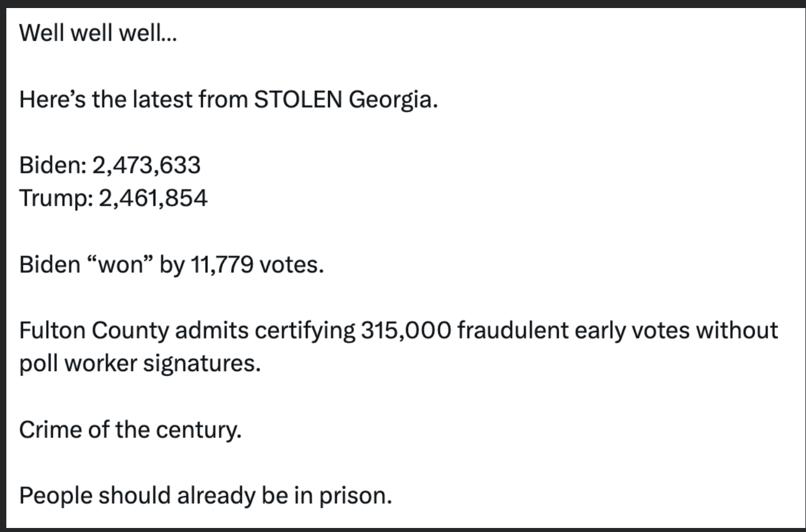Click the words "Fulton County"

[94, 331]
